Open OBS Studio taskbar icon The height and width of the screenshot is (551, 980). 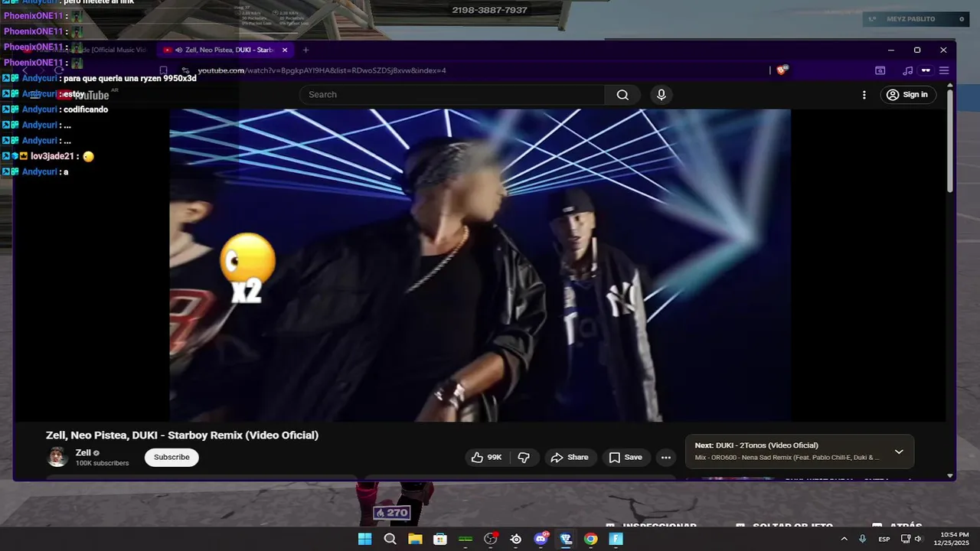491,539
